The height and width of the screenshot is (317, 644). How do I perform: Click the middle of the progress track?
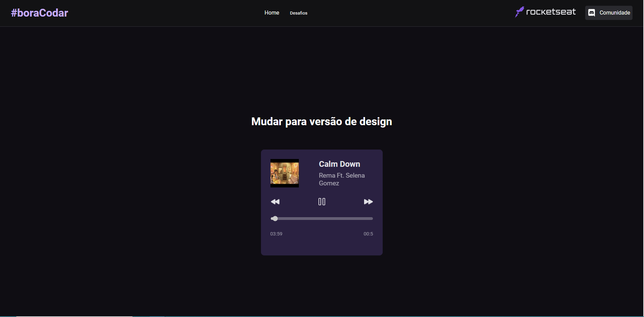pos(322,219)
